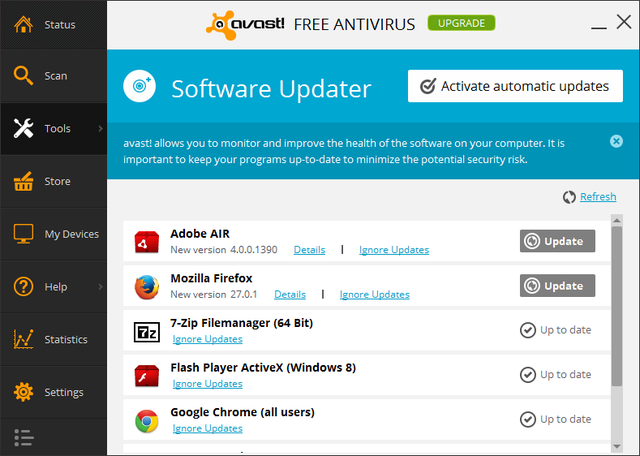Click the Adobe AIR title text
The width and height of the screenshot is (640, 456).
(x=200, y=234)
